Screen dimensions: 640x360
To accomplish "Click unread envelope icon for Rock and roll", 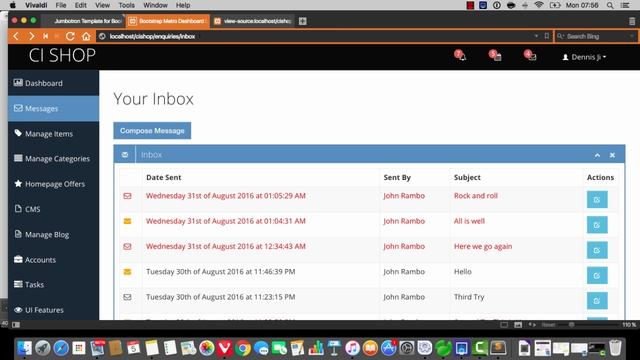I will pos(127,196).
